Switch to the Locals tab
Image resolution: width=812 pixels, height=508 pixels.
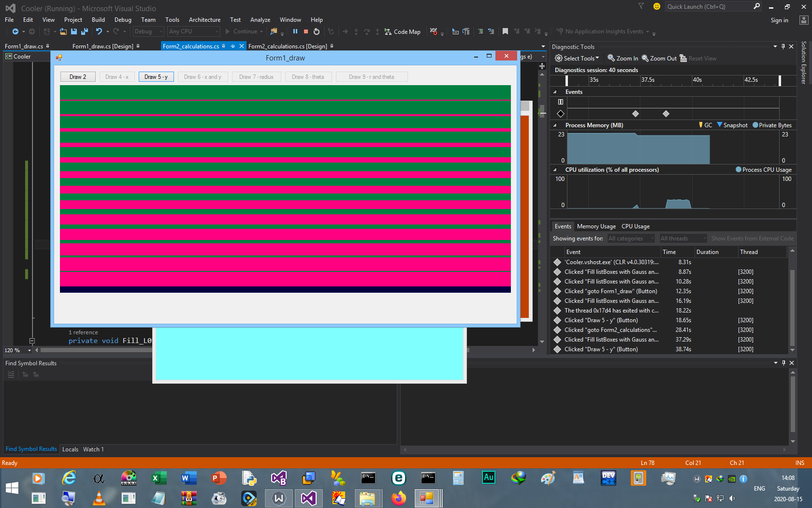pyautogui.click(x=70, y=449)
